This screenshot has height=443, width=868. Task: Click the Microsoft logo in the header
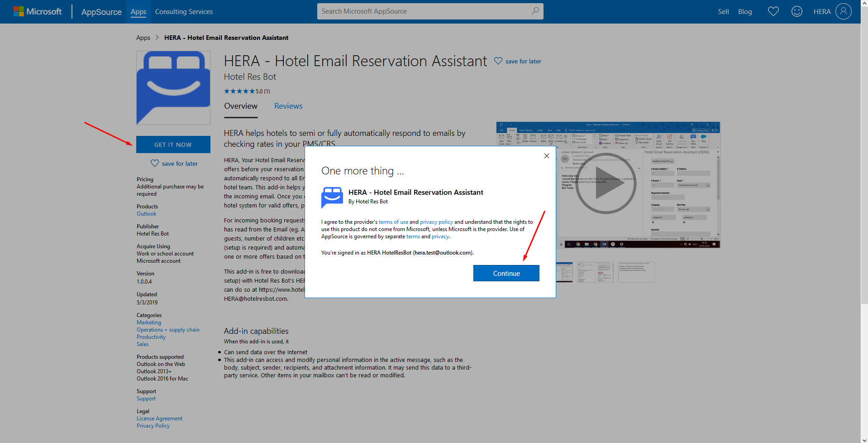click(38, 11)
